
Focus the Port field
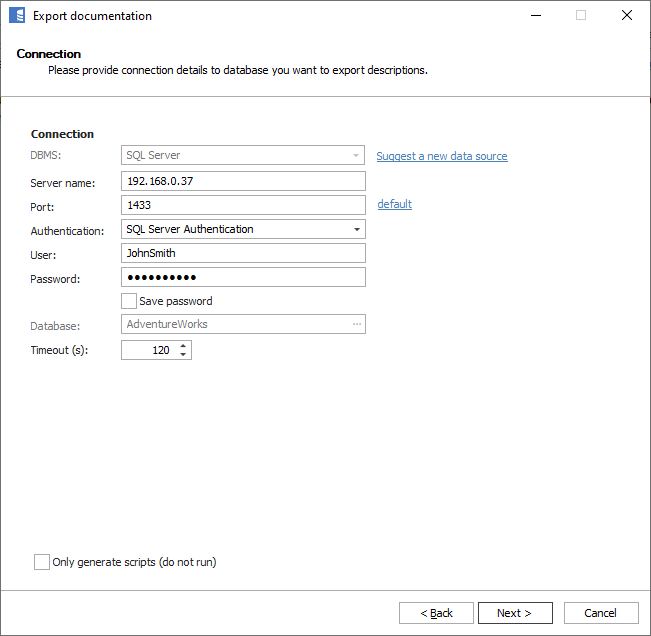[243, 205]
